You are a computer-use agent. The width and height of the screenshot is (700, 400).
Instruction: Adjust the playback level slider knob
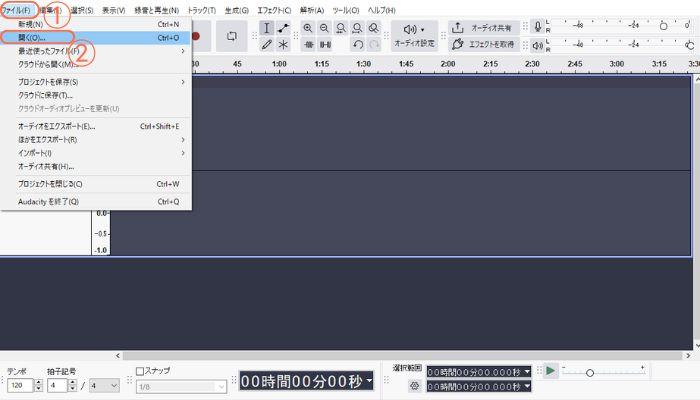tap(690, 45)
